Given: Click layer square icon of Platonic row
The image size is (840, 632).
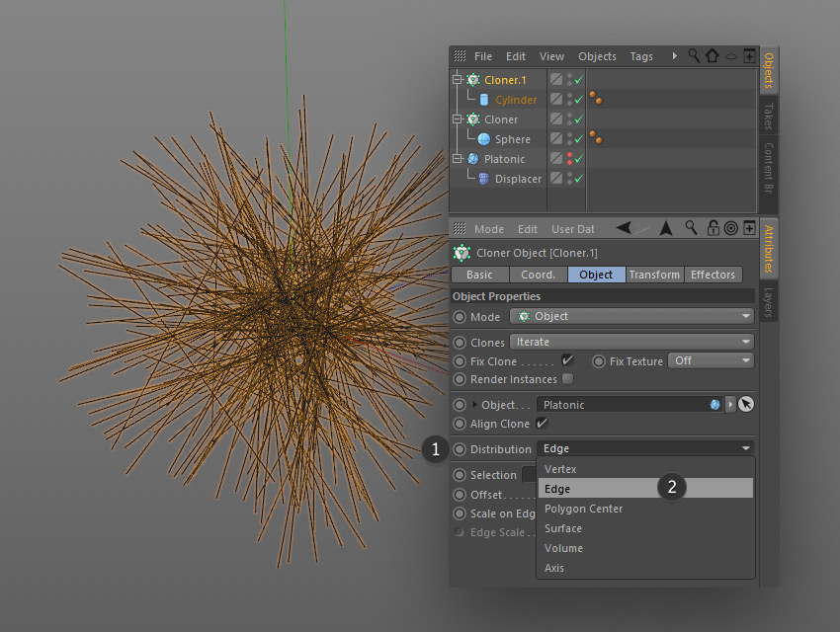Looking at the screenshot, I should (556, 158).
